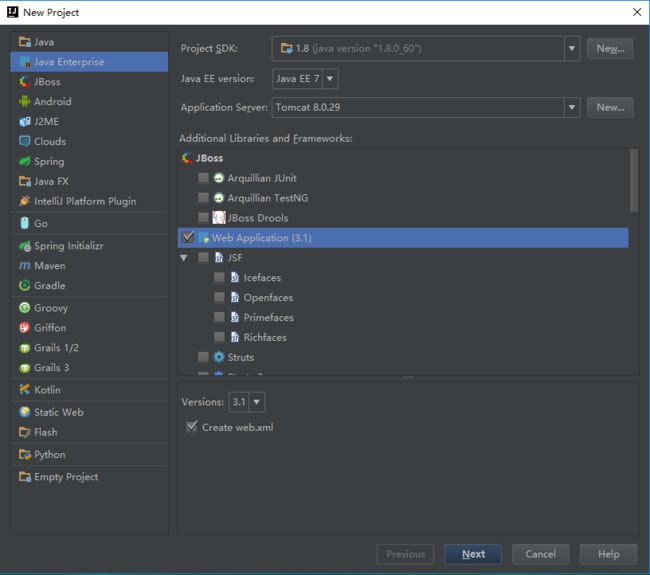Click the splitter handle below frameworks list
Image resolution: width=650 pixels, height=575 pixels.
(408, 378)
